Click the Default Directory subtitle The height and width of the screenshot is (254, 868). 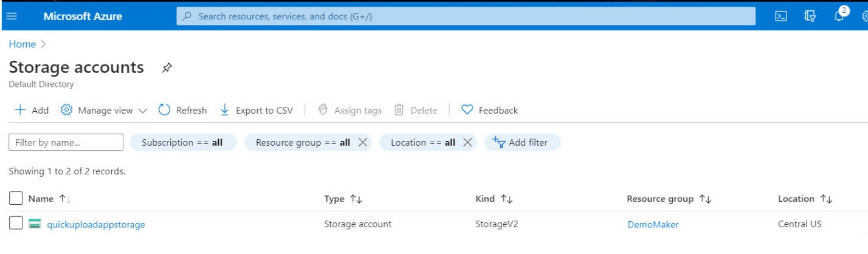click(41, 84)
